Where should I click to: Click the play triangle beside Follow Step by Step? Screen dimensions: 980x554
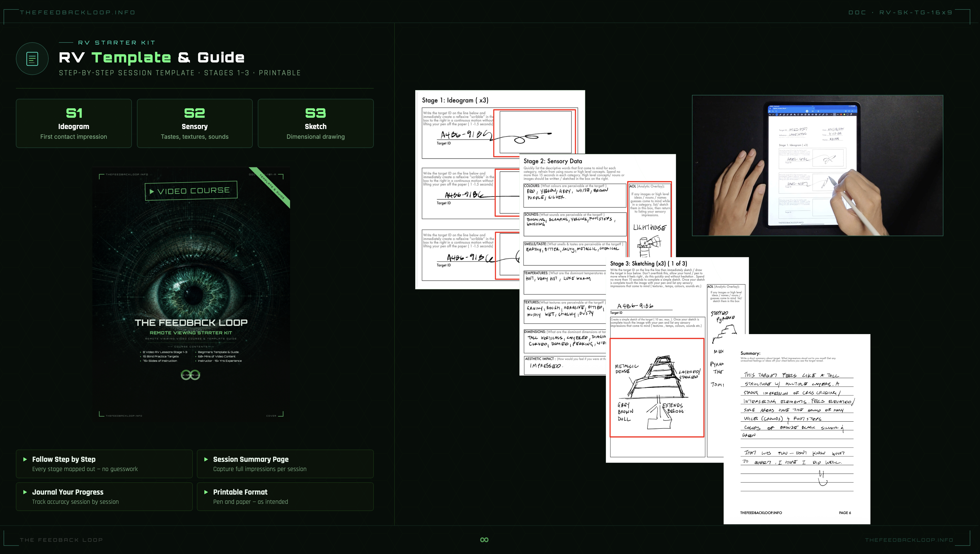(x=25, y=459)
